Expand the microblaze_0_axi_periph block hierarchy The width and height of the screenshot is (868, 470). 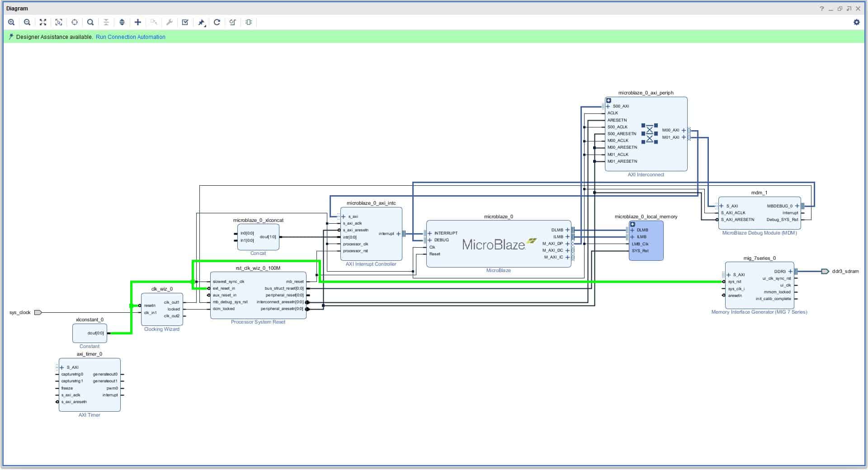coord(609,100)
